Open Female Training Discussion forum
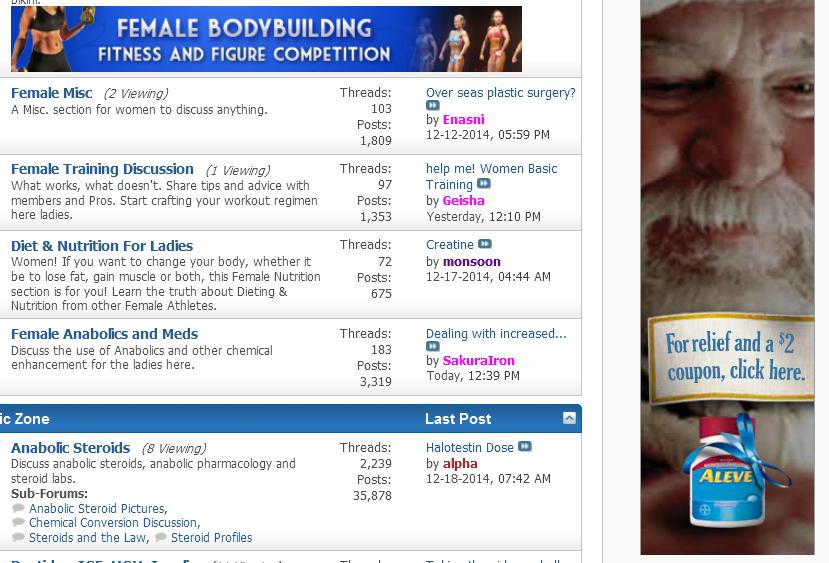This screenshot has width=829, height=563. point(102,169)
